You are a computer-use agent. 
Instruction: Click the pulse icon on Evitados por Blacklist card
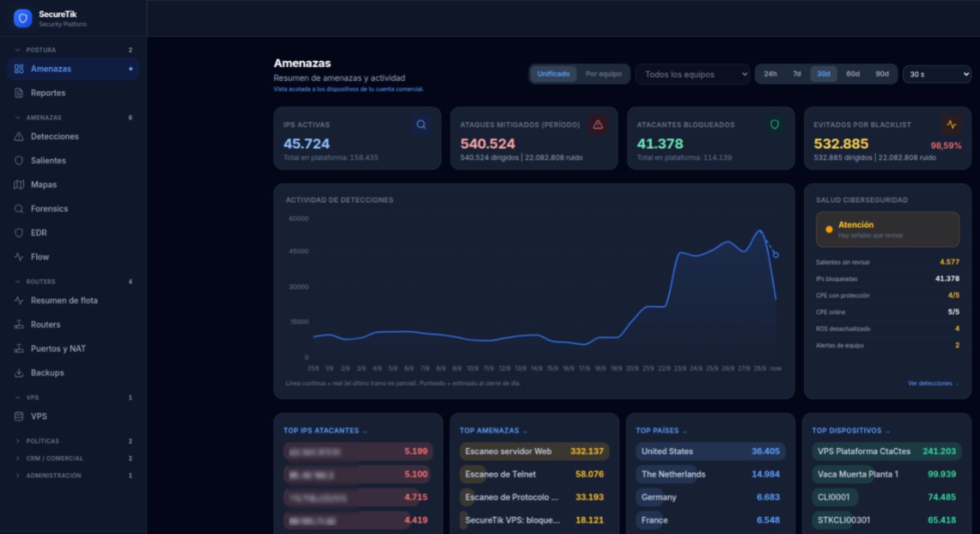point(951,124)
